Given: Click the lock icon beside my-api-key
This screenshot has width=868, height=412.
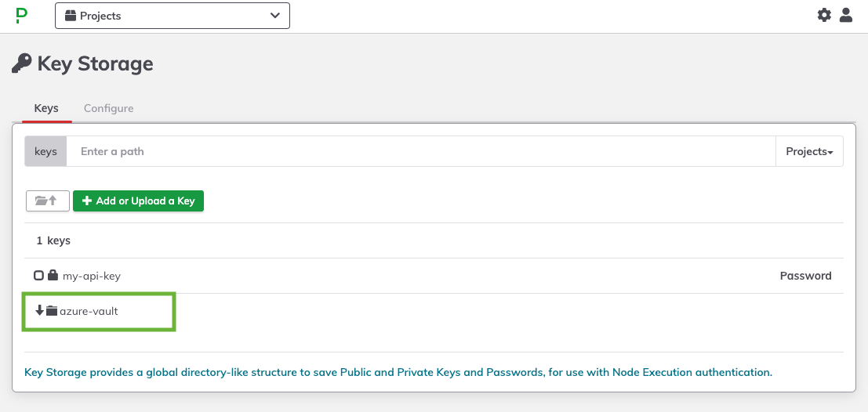Looking at the screenshot, I should [53, 275].
